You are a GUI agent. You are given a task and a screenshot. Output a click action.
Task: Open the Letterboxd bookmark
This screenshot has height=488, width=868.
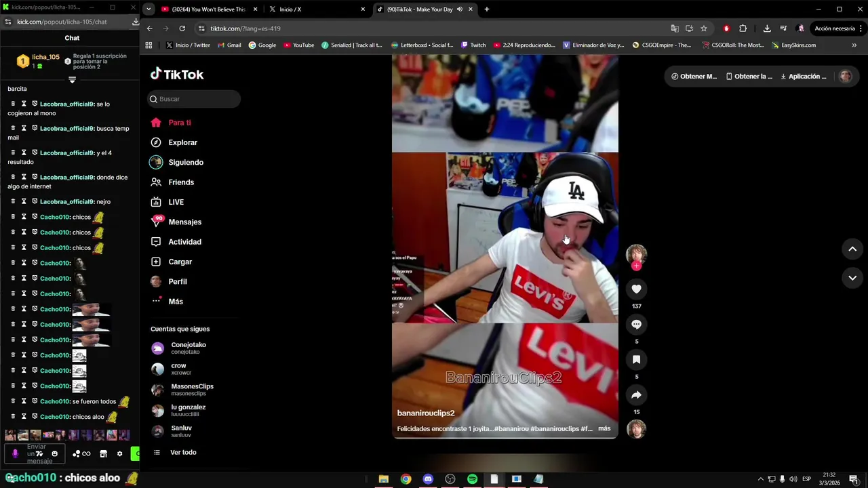pos(422,45)
